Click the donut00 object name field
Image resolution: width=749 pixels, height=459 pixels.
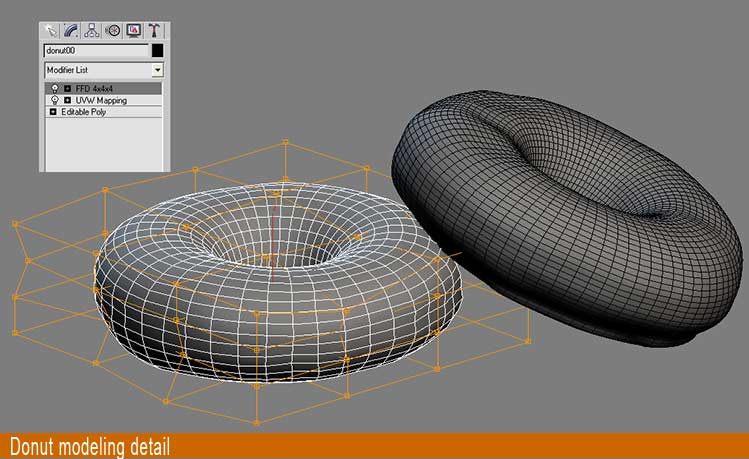point(96,51)
